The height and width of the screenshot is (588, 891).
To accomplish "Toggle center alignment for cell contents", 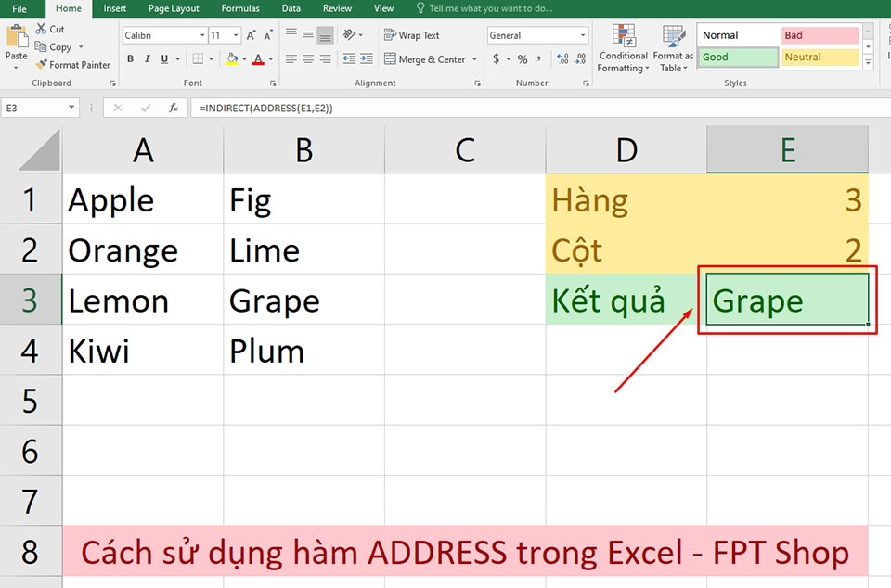I will pyautogui.click(x=306, y=58).
